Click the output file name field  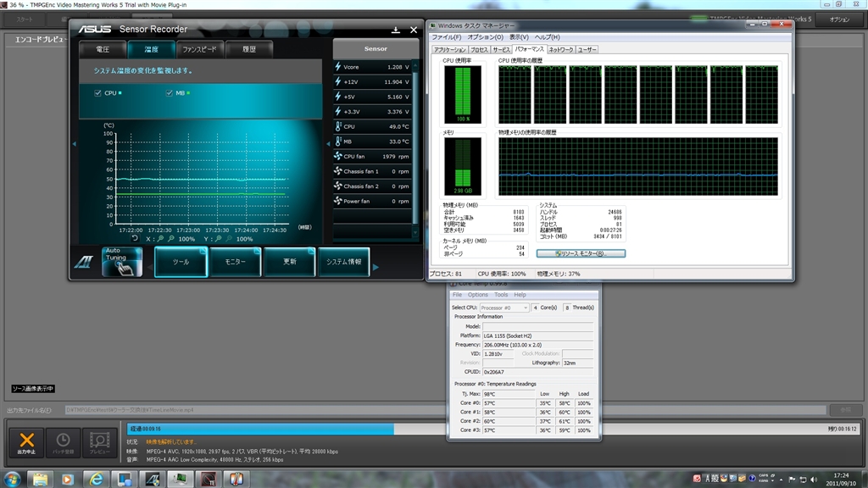click(446, 410)
